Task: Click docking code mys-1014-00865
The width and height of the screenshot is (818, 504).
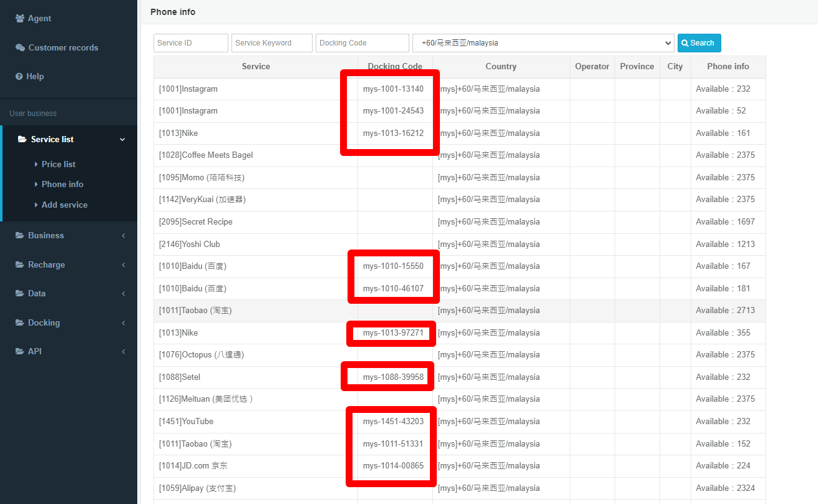Action: [393, 466]
